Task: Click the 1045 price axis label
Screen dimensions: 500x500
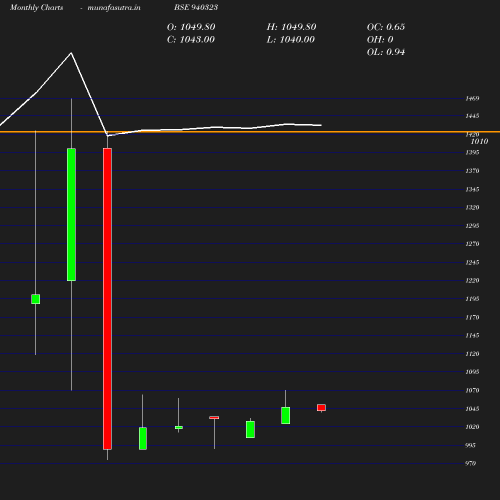Action: point(472,409)
